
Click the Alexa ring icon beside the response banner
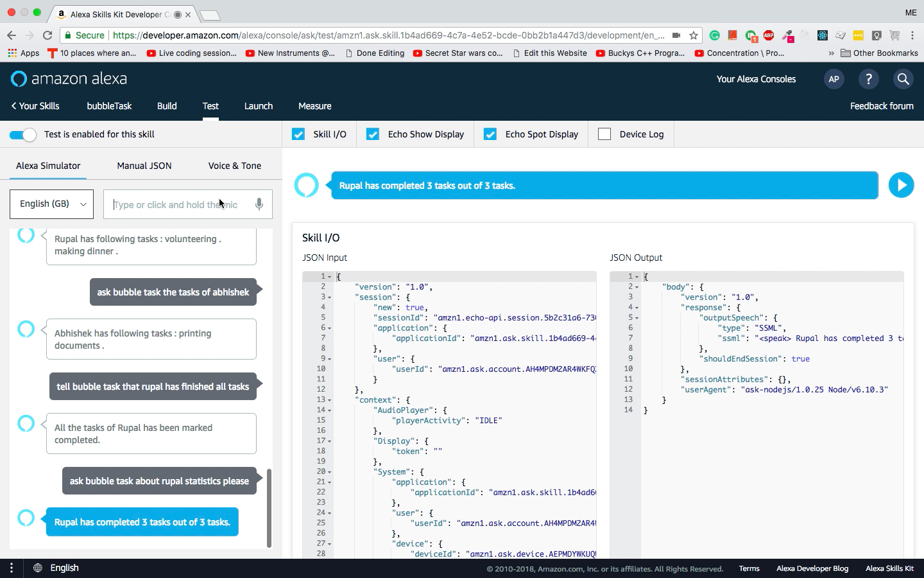(x=306, y=185)
